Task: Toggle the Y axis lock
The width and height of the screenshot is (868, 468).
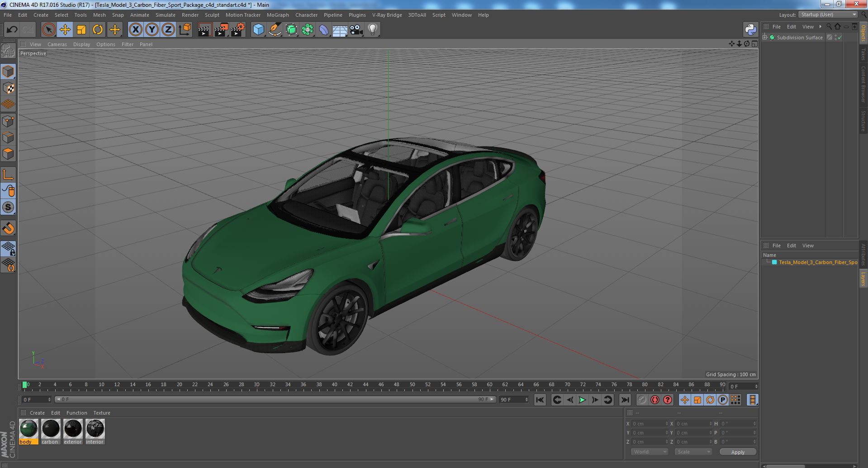Action: coord(152,30)
